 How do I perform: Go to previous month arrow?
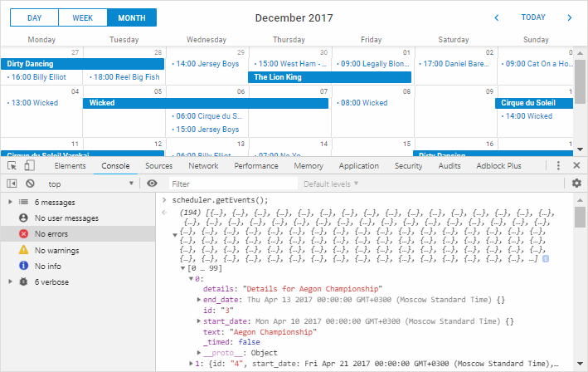(x=497, y=17)
